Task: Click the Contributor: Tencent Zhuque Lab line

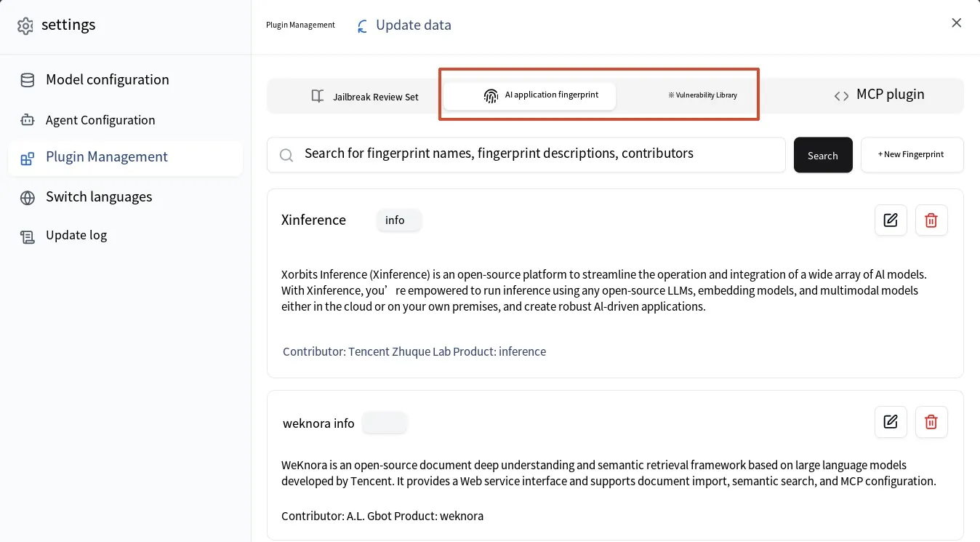Action: tap(414, 351)
